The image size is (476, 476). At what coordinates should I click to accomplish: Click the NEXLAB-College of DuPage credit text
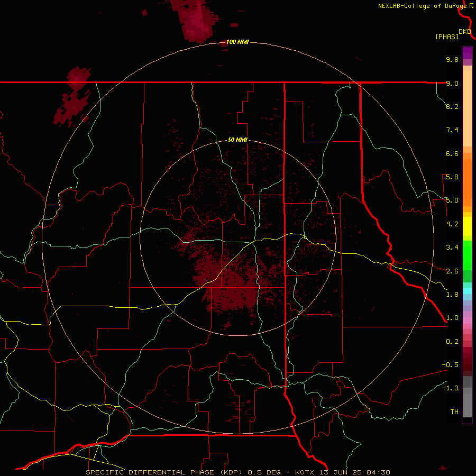422,6
